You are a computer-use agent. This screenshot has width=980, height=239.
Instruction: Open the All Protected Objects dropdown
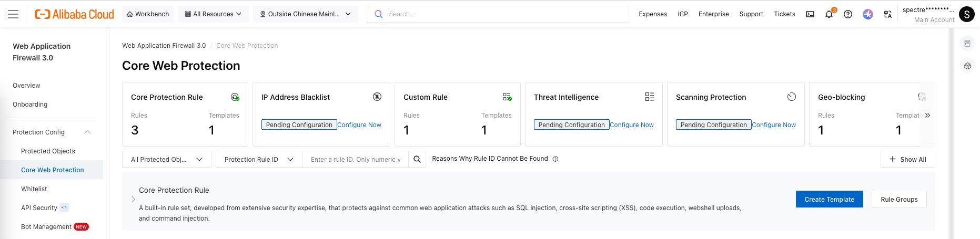[166, 159]
